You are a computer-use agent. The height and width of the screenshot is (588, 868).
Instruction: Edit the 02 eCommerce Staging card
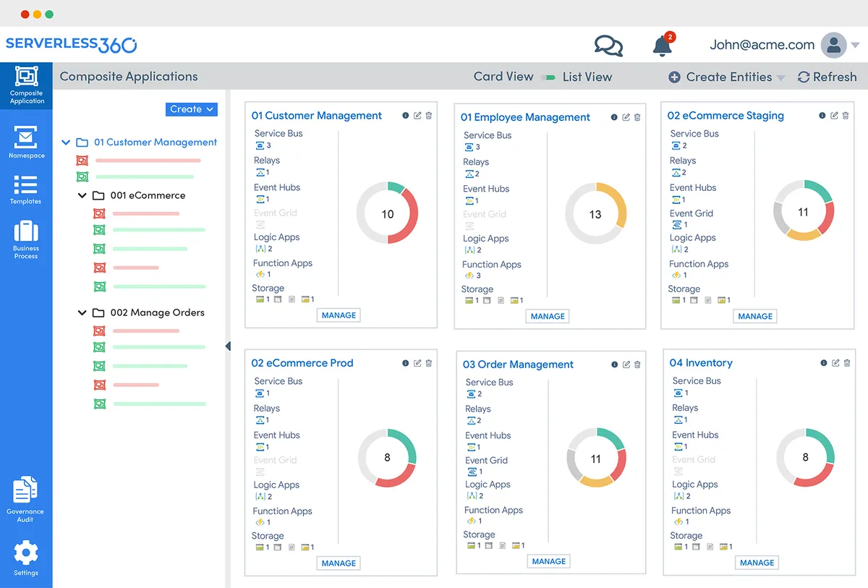coord(835,116)
